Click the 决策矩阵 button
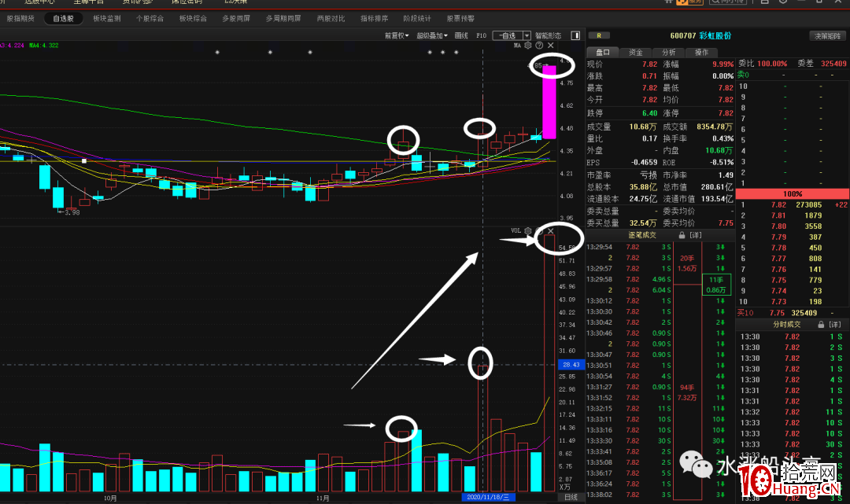850x504 pixels. coord(827,35)
